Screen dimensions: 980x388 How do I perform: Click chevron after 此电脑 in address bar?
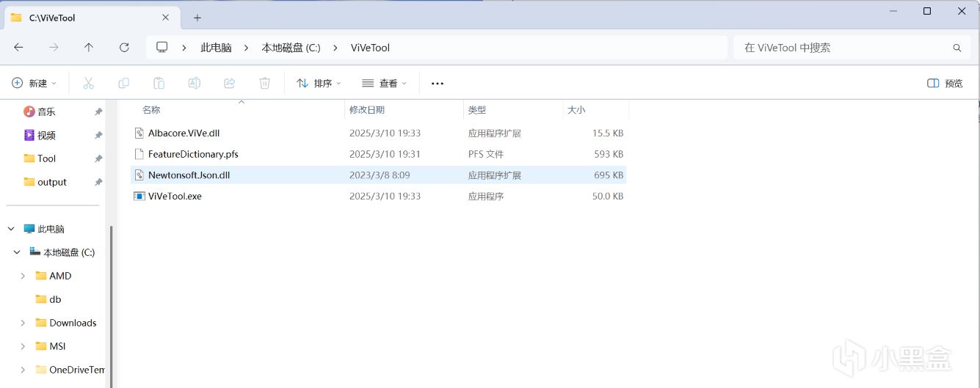(246, 48)
